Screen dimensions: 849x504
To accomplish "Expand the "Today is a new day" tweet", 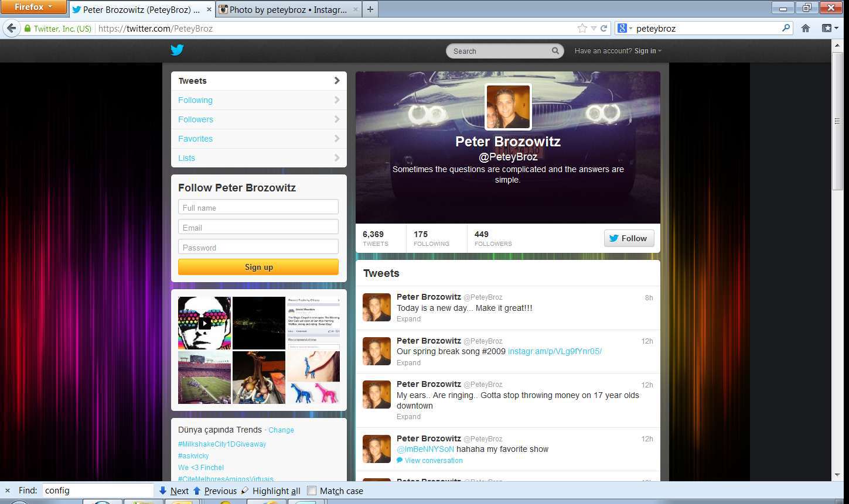I will coord(408,319).
